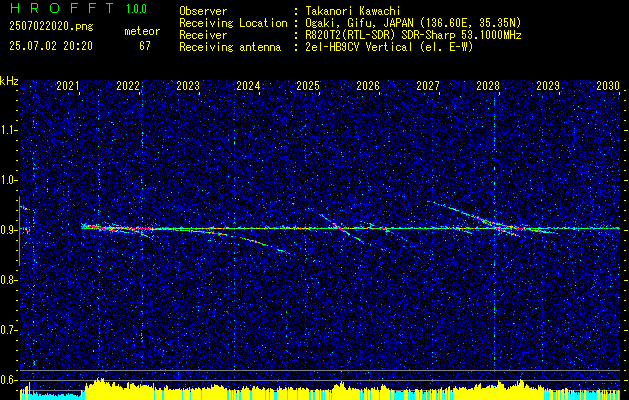
Task: Click the 0.7 kHz frequency label
Action: coord(9,331)
